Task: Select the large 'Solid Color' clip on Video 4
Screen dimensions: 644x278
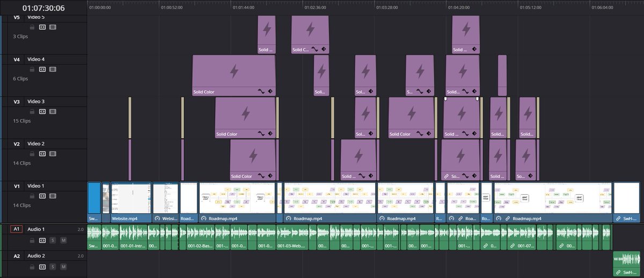Action: coord(234,75)
